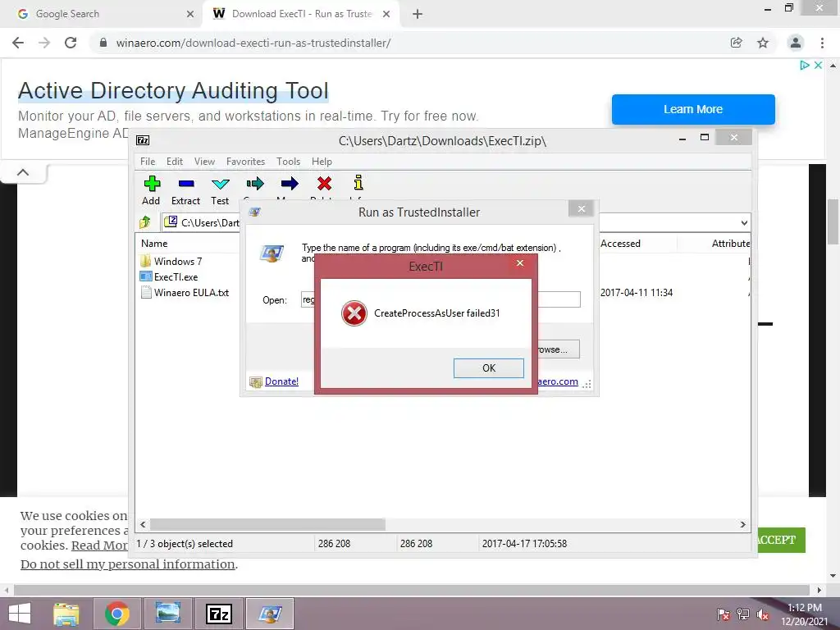
Task: Click the winaero.com address bar
Action: tap(253, 43)
